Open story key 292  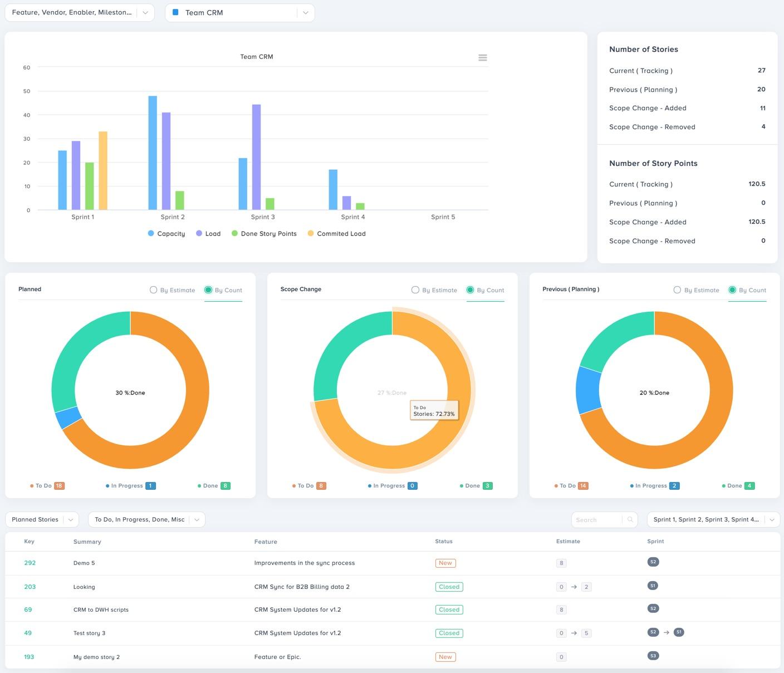coord(30,563)
